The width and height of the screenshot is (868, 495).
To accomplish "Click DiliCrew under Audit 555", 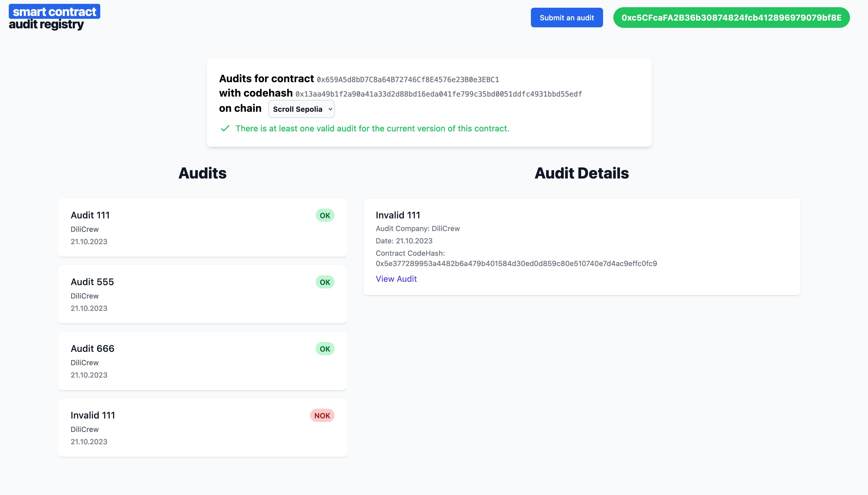I will point(85,296).
